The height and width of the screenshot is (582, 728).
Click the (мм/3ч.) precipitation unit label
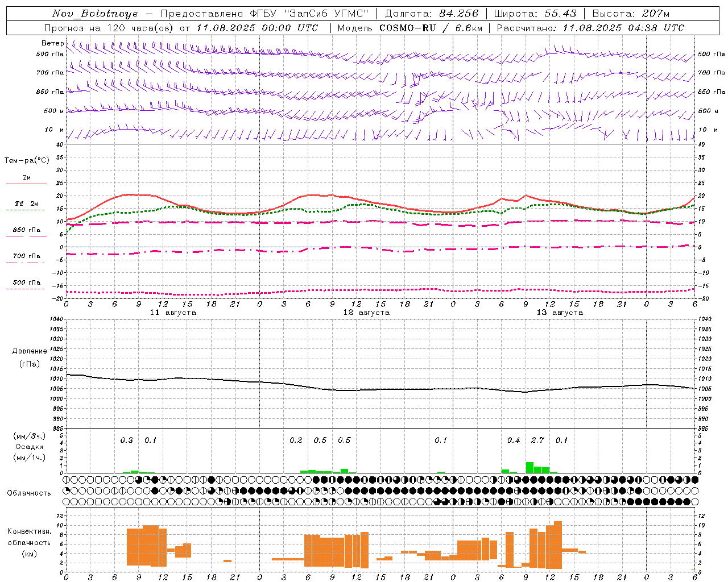[x=30, y=436]
